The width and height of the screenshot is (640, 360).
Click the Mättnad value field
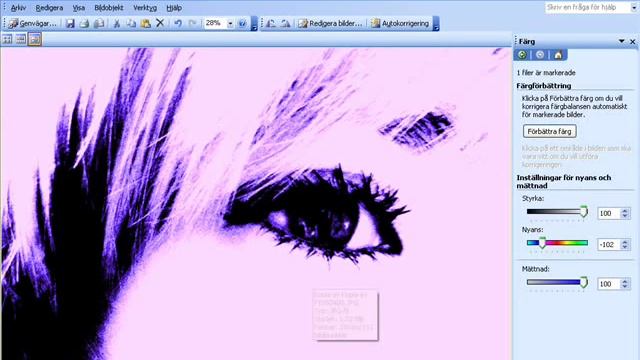609,284
